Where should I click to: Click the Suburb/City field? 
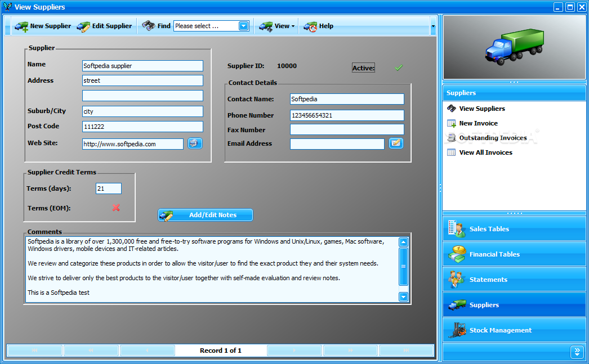(142, 111)
